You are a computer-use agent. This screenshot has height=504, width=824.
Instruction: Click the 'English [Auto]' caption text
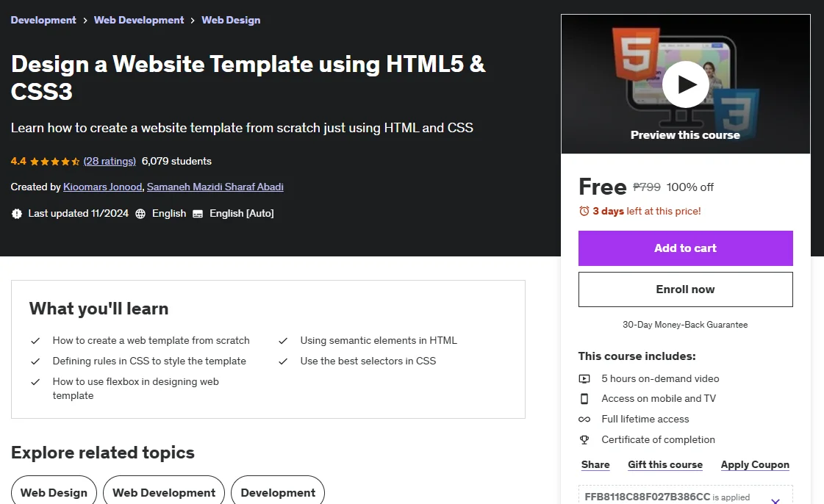242,213
